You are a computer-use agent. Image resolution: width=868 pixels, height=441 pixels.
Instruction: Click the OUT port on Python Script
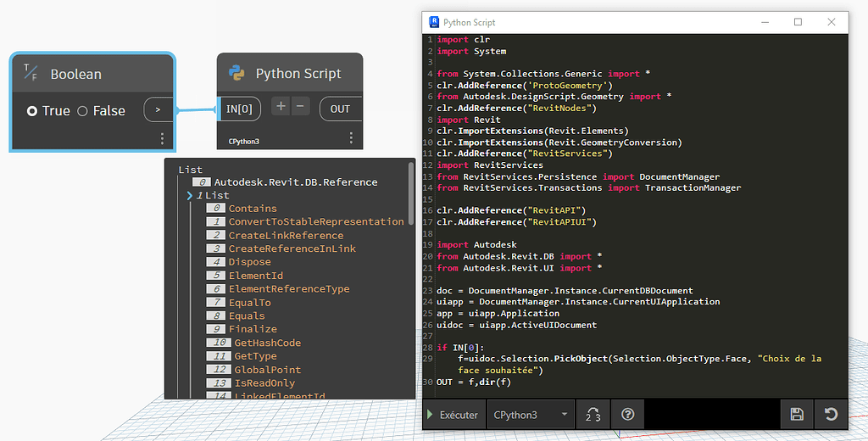[x=341, y=109]
